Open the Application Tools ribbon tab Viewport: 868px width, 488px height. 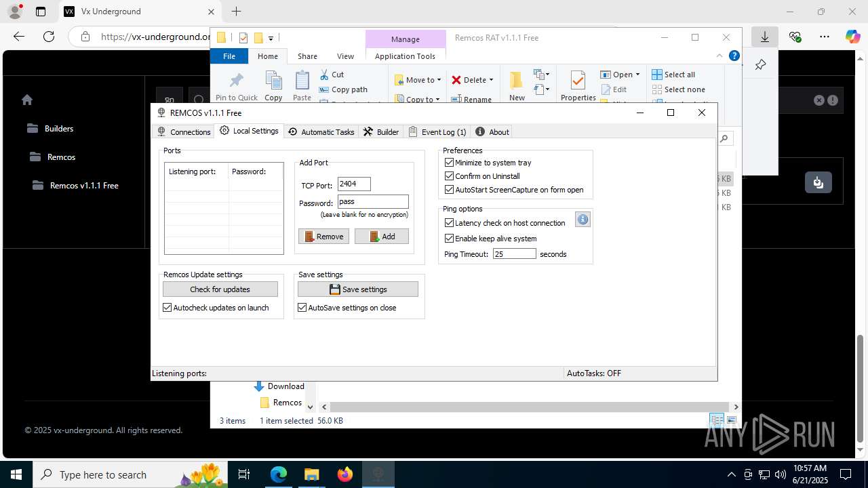405,56
